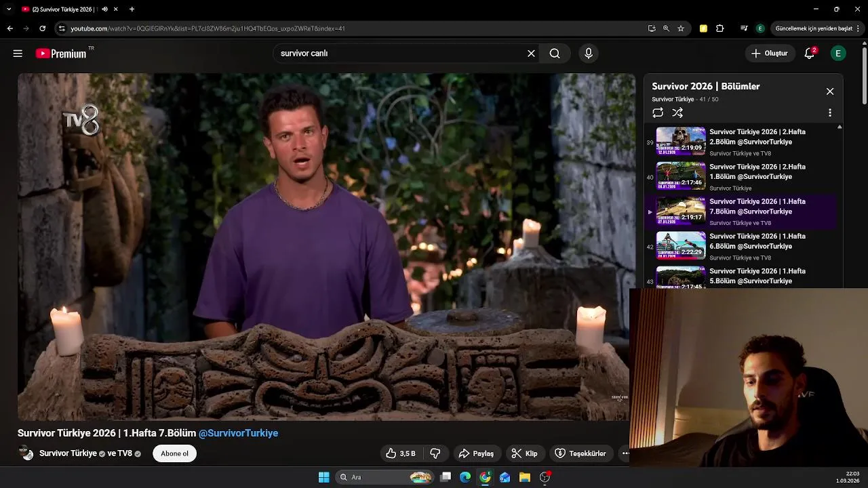Select 1.Hafta 7.Bölüm playlist title
The image size is (868, 488).
[757, 207]
